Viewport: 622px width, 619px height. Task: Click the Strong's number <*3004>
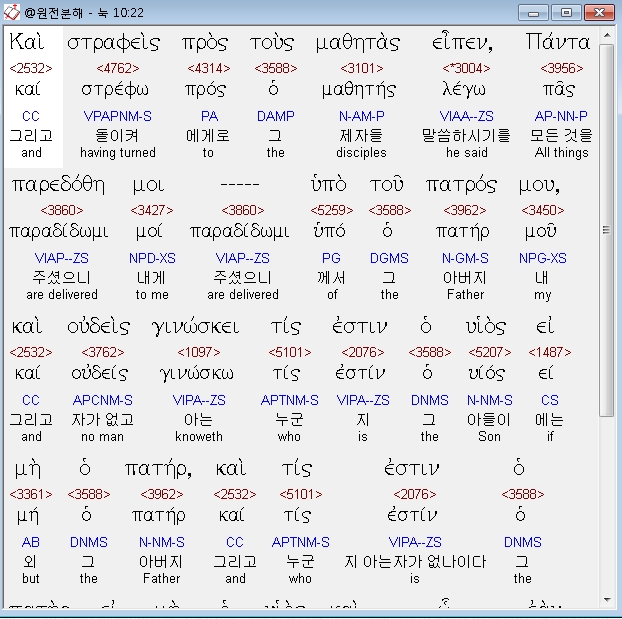(x=466, y=68)
